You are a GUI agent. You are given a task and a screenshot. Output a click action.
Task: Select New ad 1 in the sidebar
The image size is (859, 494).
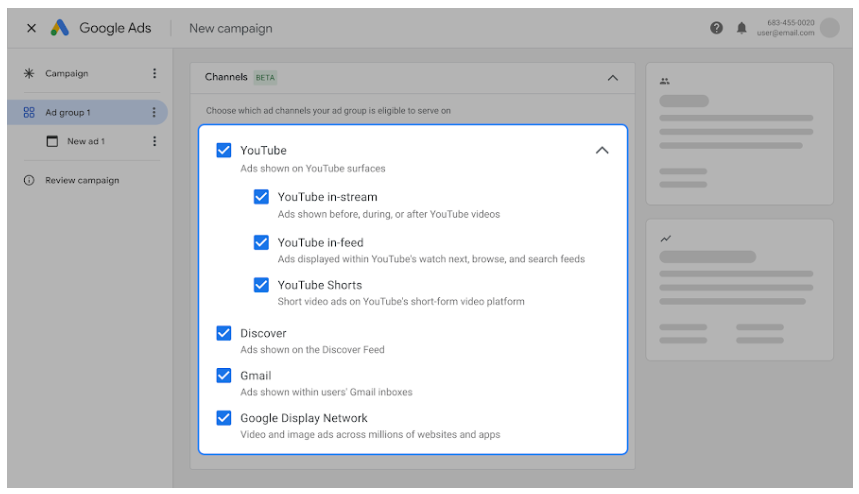pyautogui.click(x=85, y=141)
